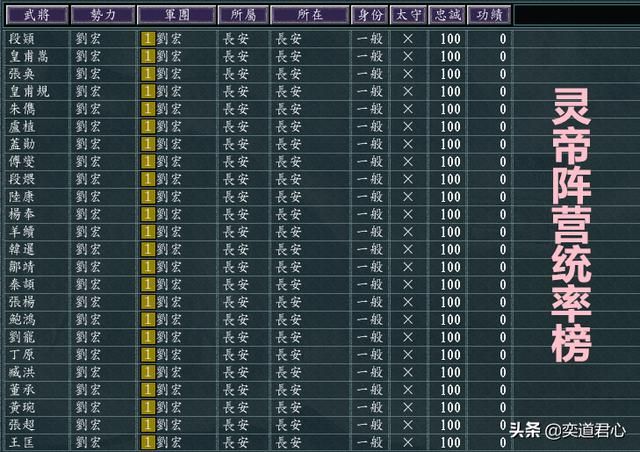
Task: Click the 太守 X mark in 張超 row
Action: (408, 425)
